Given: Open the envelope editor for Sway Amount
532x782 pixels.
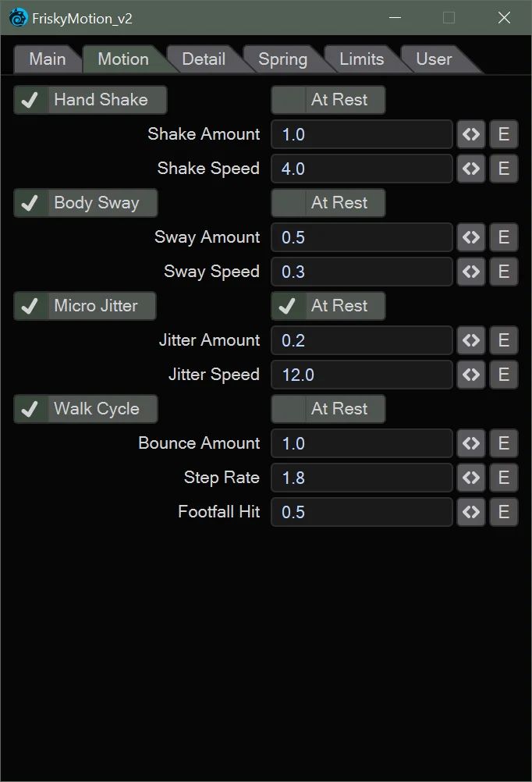Looking at the screenshot, I should coord(503,237).
